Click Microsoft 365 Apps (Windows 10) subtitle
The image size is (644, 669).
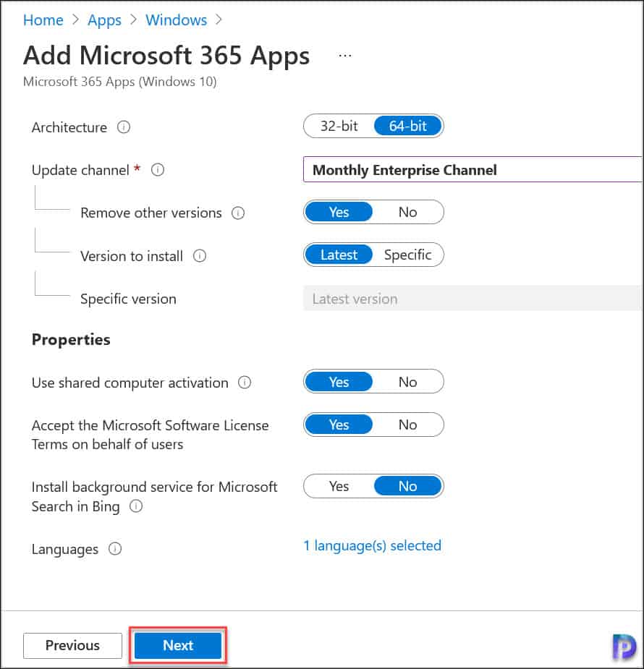[120, 82]
